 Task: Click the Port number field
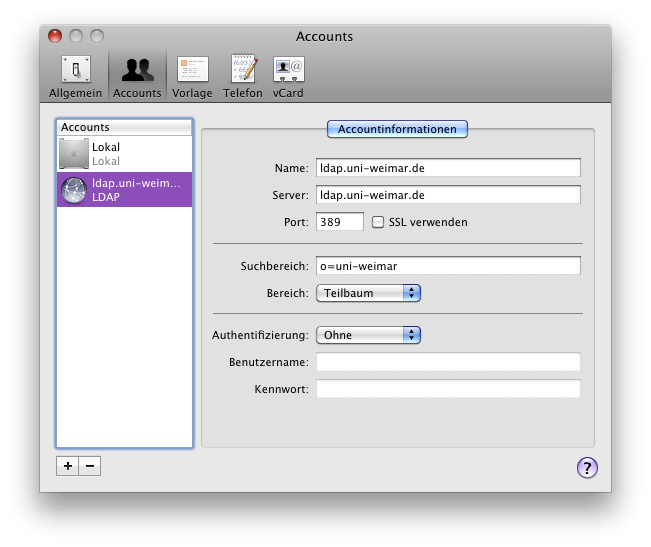[340, 222]
